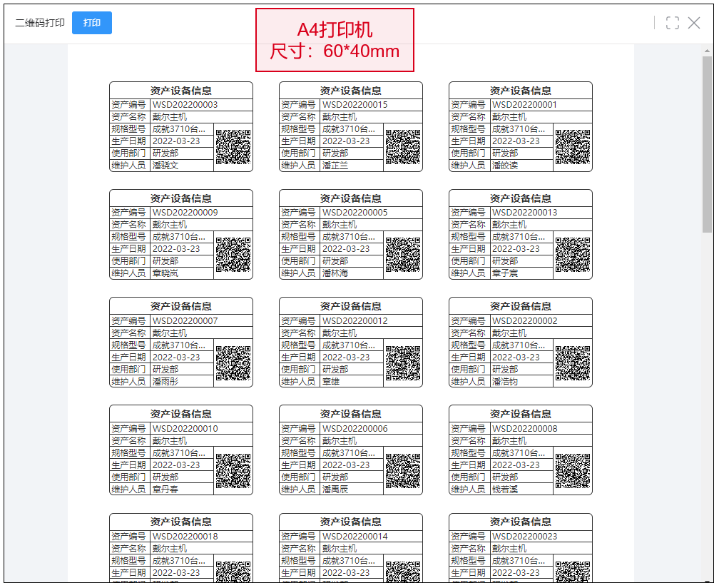This screenshot has width=719, height=588.
Task: Click the asset number text WSD202200010
Action: [185, 429]
